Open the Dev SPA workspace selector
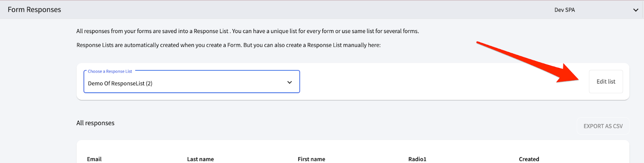The image size is (644, 163). [564, 10]
